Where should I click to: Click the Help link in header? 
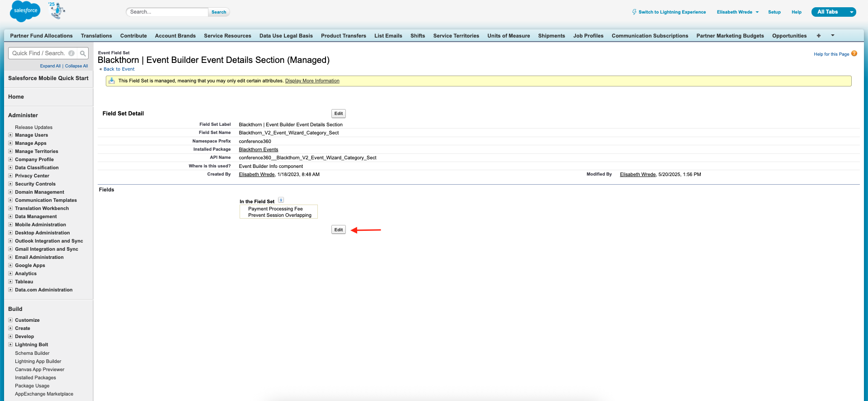click(x=796, y=12)
